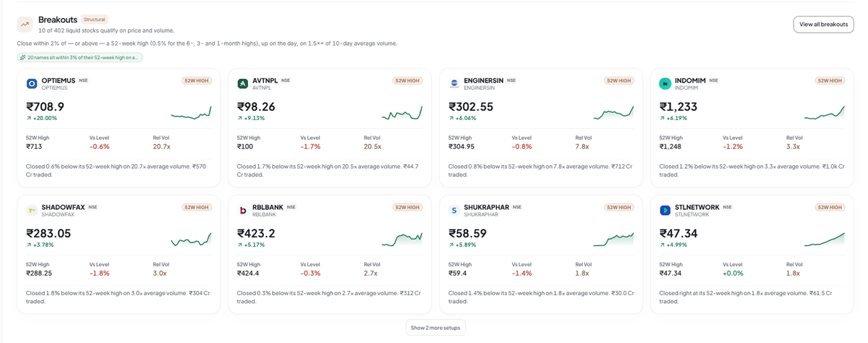Click the SHADOWFAX company logo

(x=32, y=211)
